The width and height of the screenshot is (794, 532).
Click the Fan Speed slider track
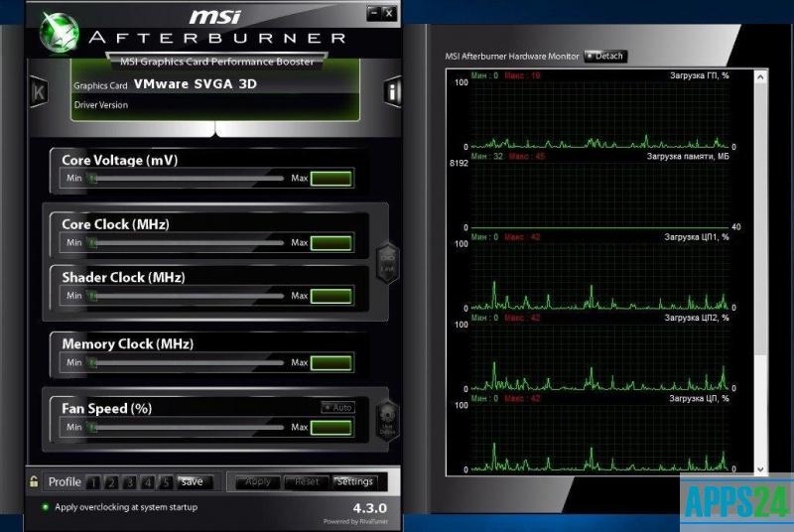click(x=187, y=427)
